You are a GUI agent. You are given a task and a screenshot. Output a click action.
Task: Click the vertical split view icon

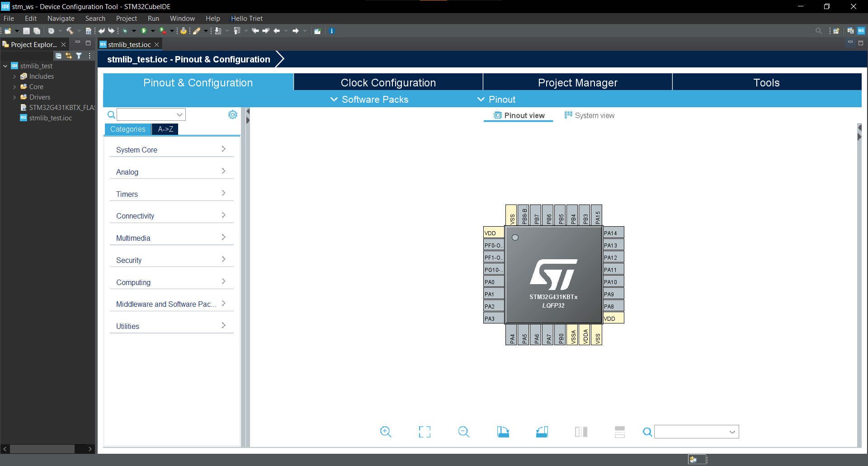[581, 432]
